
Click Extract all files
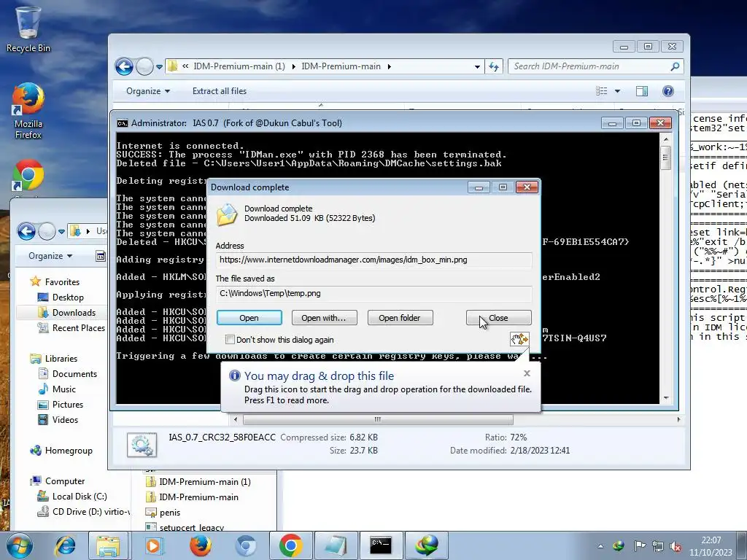point(220,91)
